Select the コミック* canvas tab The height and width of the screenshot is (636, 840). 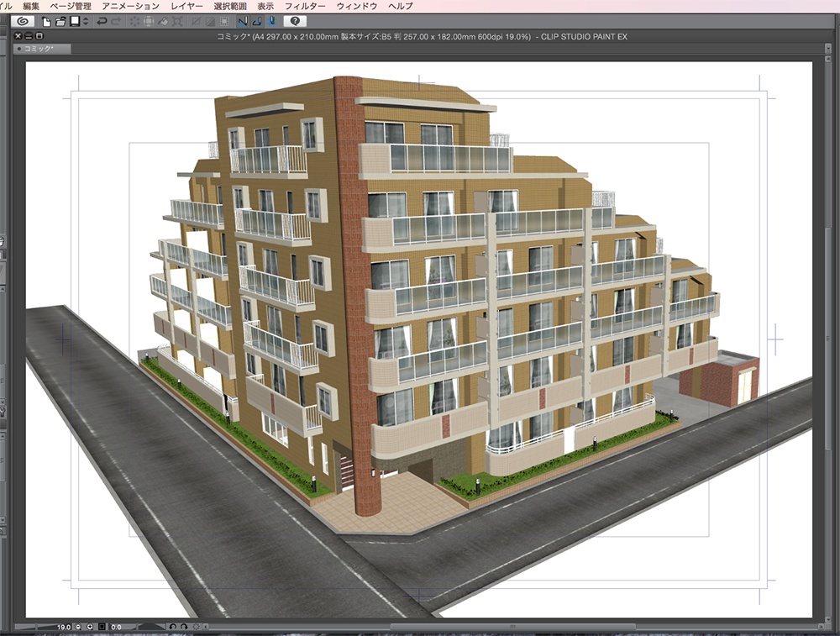point(42,49)
